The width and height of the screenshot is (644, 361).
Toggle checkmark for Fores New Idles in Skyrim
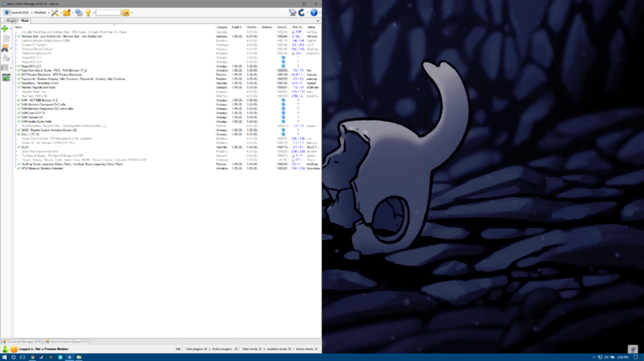point(19,70)
